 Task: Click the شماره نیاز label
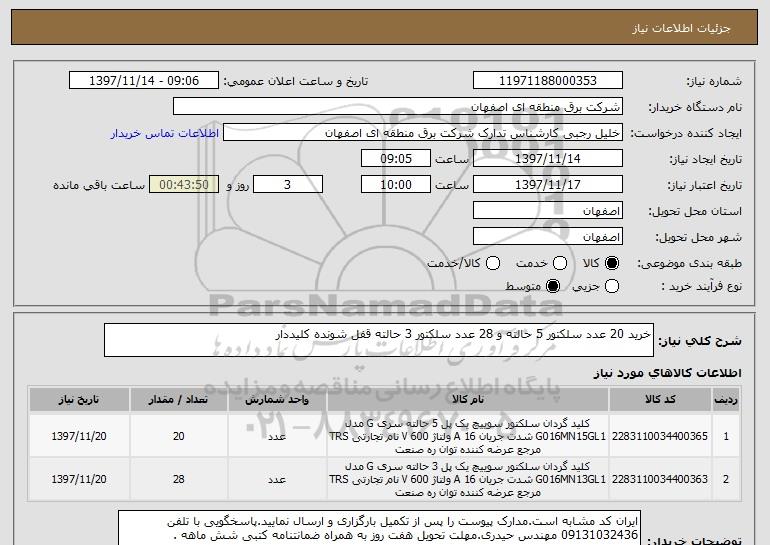[x=714, y=81]
